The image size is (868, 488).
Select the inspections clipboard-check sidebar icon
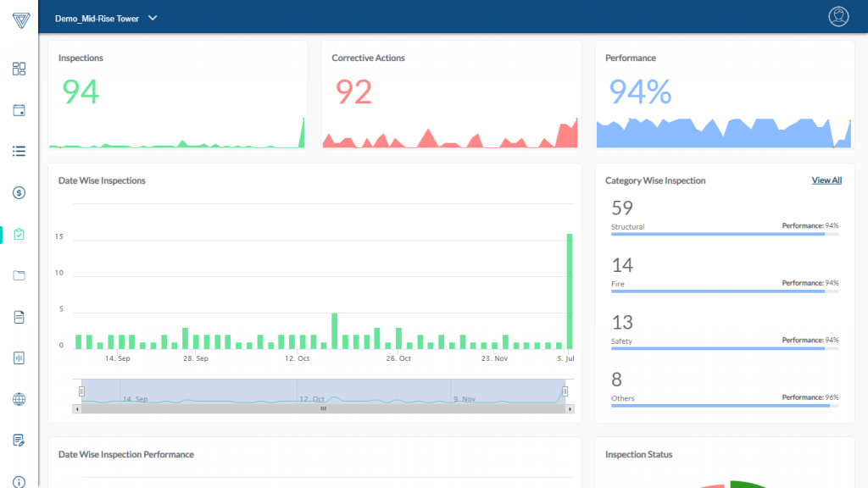[19, 234]
